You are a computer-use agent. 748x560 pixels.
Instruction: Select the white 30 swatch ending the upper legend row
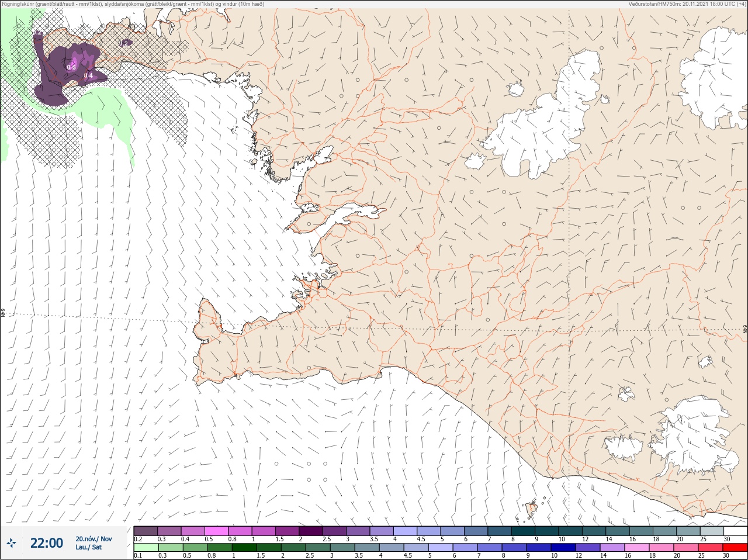click(x=735, y=531)
